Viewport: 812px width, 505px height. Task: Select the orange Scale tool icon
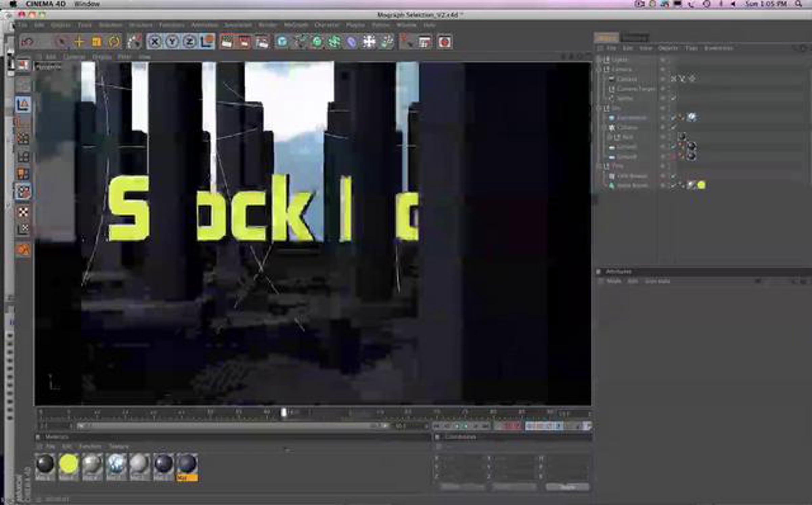click(96, 42)
